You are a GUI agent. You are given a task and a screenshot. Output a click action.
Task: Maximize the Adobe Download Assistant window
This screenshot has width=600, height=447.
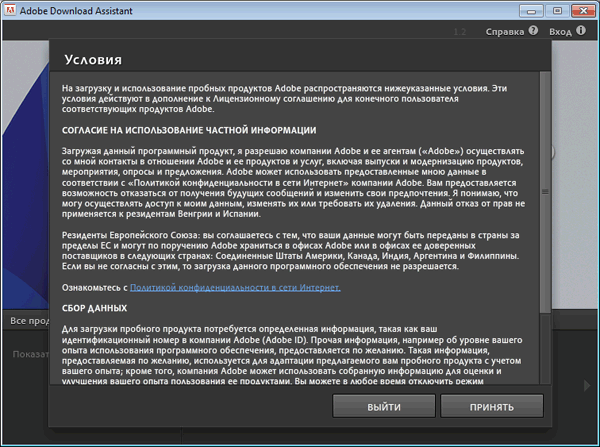pos(557,11)
